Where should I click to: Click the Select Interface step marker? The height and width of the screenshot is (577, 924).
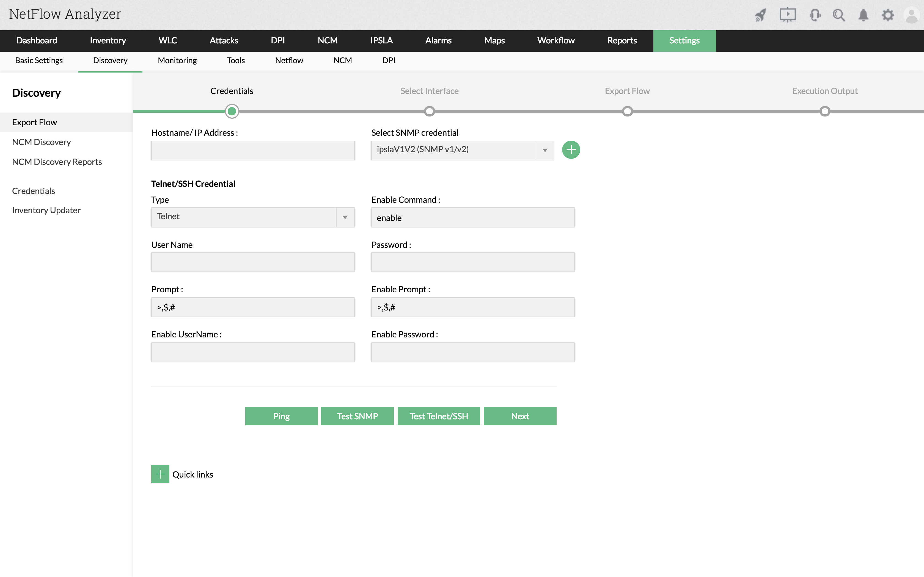click(x=430, y=112)
